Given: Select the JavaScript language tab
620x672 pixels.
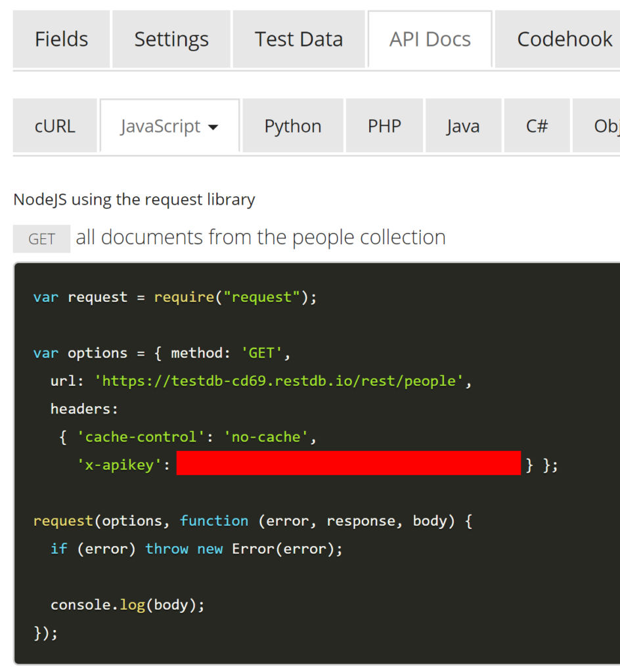Looking at the screenshot, I should (x=162, y=125).
